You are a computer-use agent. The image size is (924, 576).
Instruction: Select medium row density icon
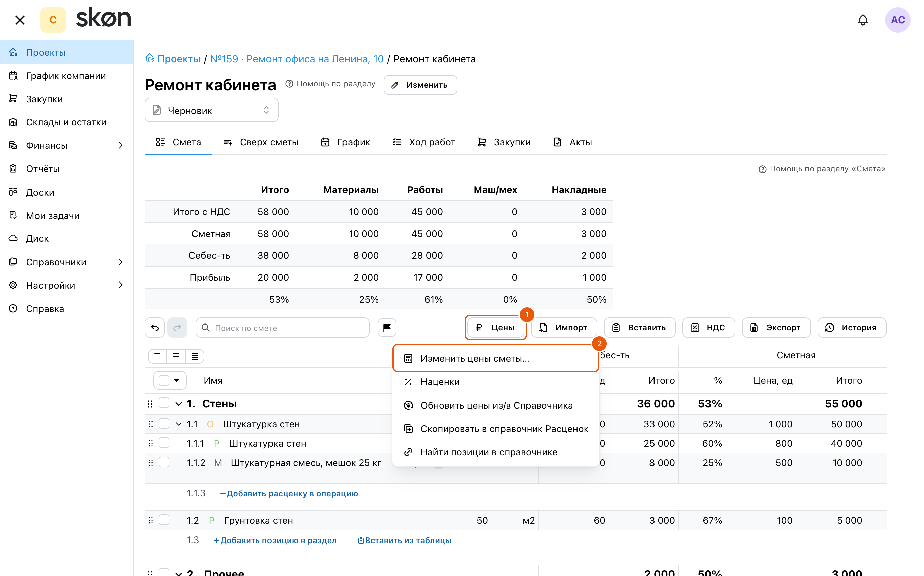tap(176, 356)
